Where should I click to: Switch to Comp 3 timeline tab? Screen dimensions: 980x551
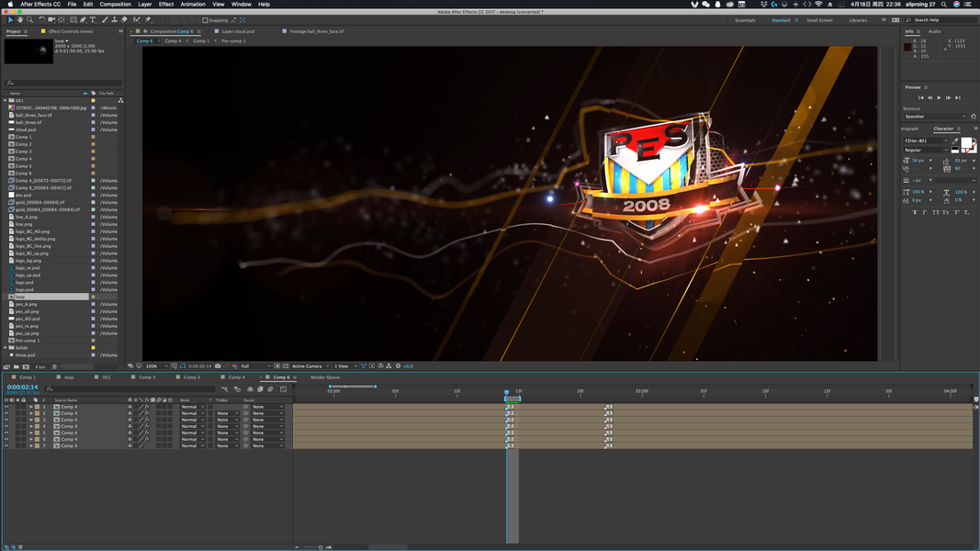pos(148,377)
